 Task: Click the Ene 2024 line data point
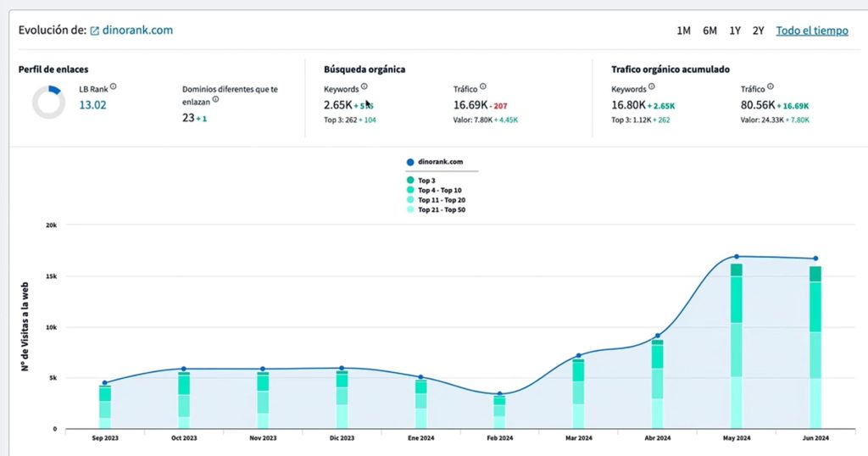tap(420, 377)
